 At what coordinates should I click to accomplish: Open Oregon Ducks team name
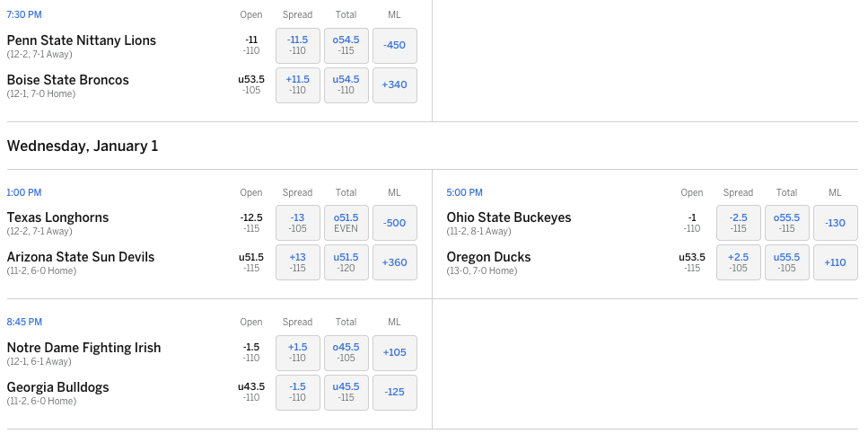tap(489, 257)
